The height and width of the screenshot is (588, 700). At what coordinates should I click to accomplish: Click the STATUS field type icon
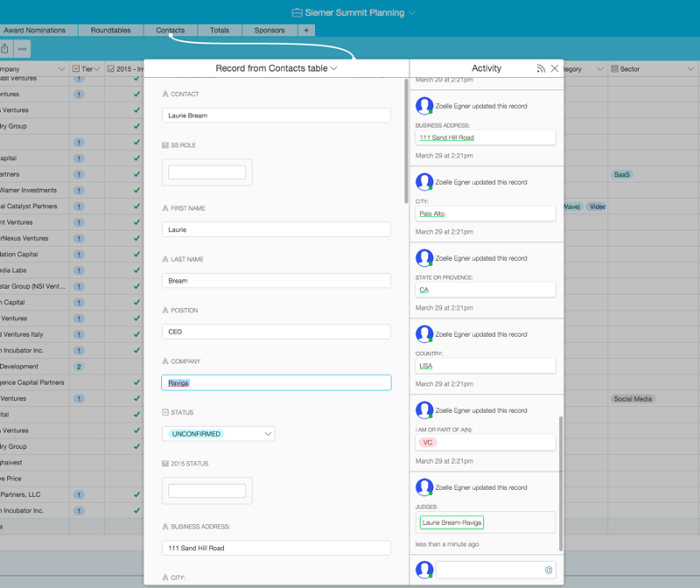165,412
